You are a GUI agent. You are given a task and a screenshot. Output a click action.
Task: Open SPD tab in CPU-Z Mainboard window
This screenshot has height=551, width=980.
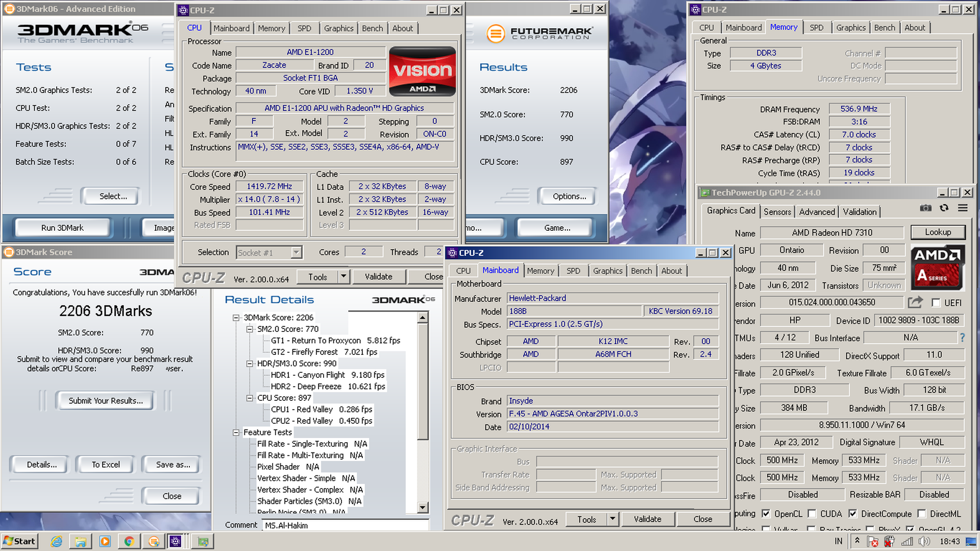[x=573, y=271]
